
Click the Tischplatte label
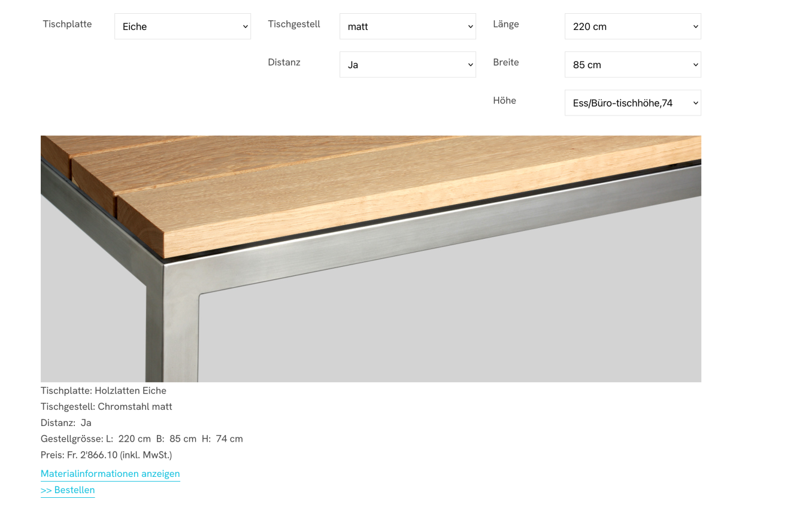coord(67,24)
